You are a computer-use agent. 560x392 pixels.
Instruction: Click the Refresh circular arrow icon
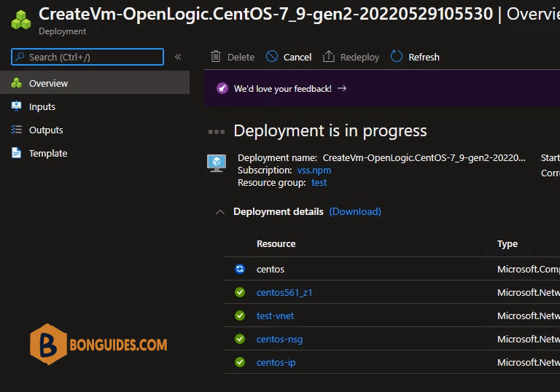[x=397, y=56]
